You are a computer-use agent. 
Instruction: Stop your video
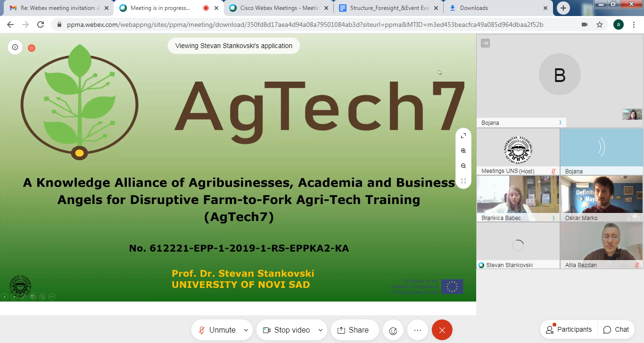[286, 330]
